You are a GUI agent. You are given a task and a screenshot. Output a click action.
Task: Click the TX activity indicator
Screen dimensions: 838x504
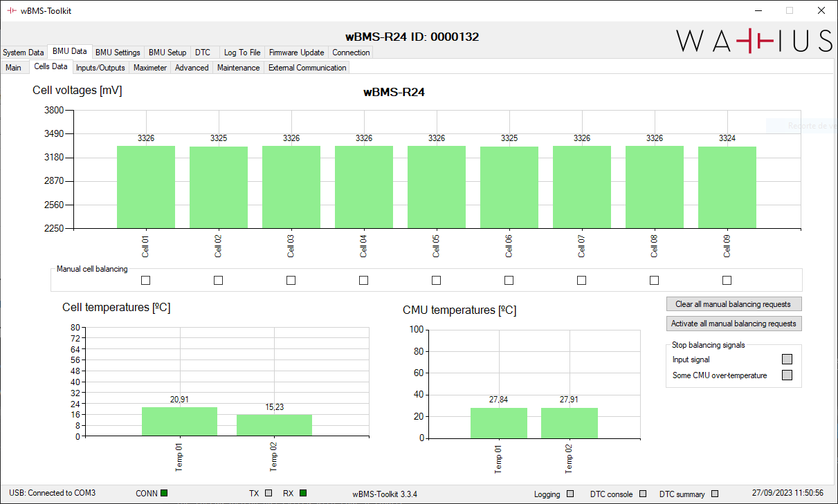pos(268,494)
